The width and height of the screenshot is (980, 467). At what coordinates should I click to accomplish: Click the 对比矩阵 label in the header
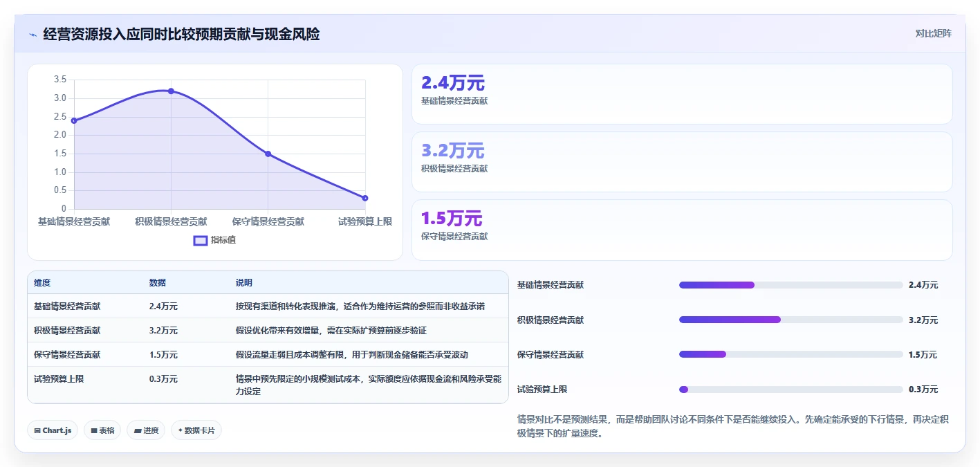(933, 33)
